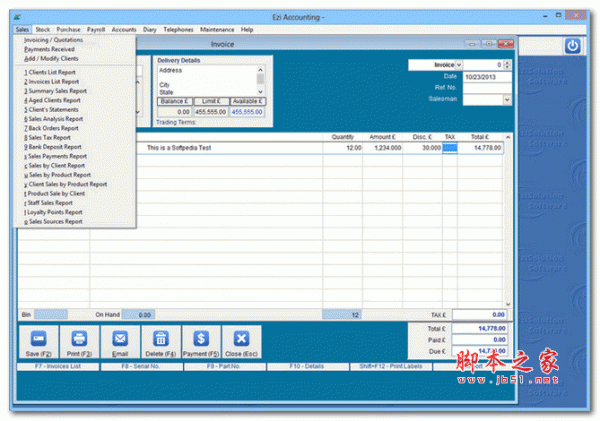Click the invoice grid scrollbar down arrow
This screenshot has width=600, height=421.
(x=508, y=304)
